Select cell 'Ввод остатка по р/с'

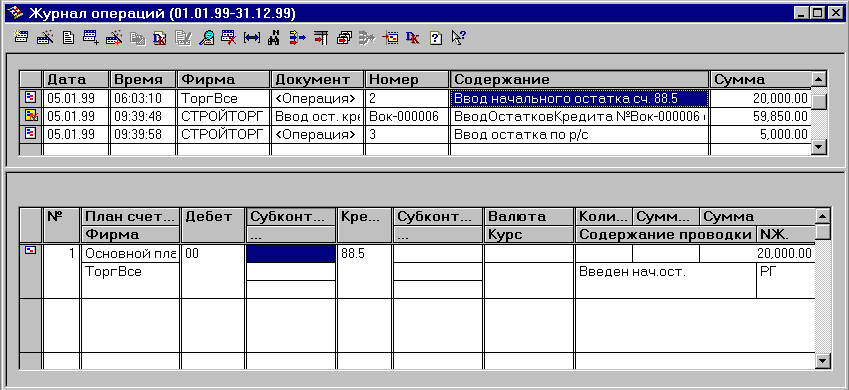coord(579,134)
